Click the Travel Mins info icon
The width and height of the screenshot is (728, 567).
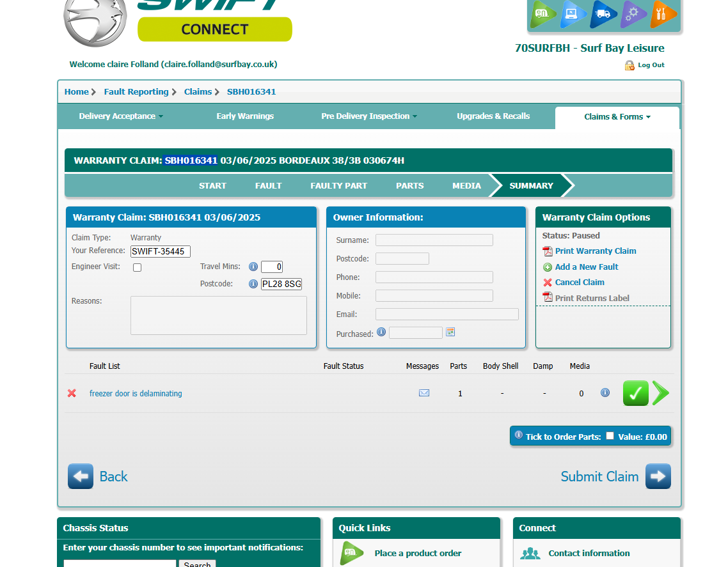point(253,267)
